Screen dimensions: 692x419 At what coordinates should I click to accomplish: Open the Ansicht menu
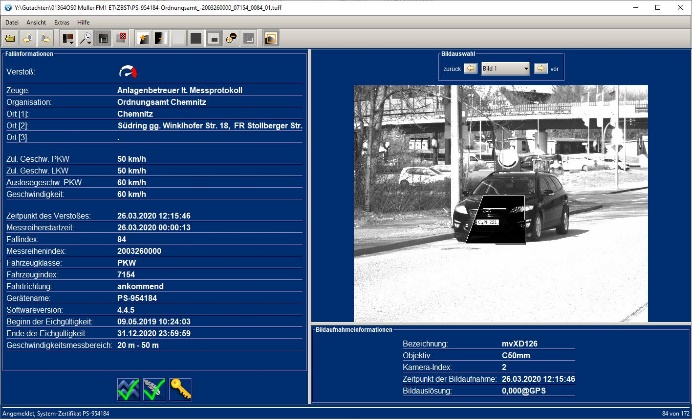click(x=36, y=21)
